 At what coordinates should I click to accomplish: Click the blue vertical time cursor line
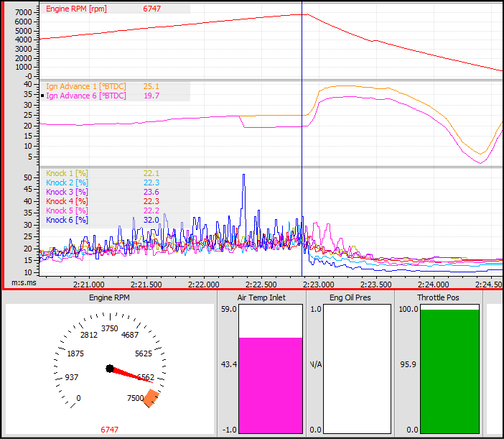(302, 138)
